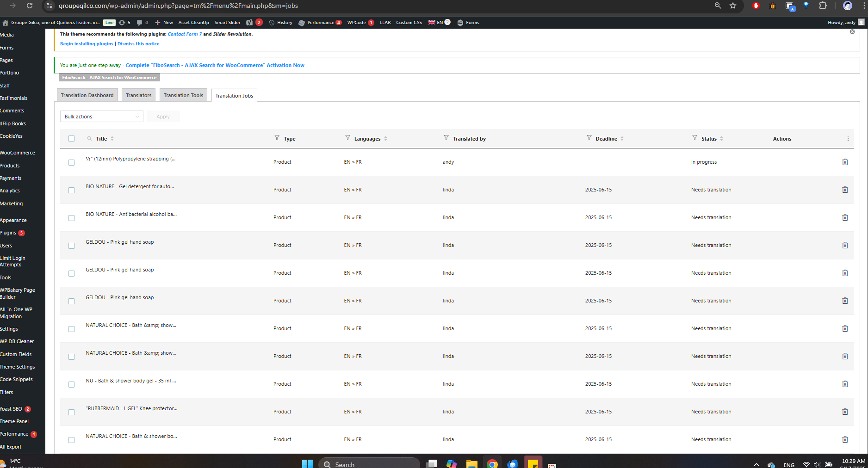
Task: Select the NATURAL CHOICE Bath & shower bo... checkbox
Action: (71, 440)
